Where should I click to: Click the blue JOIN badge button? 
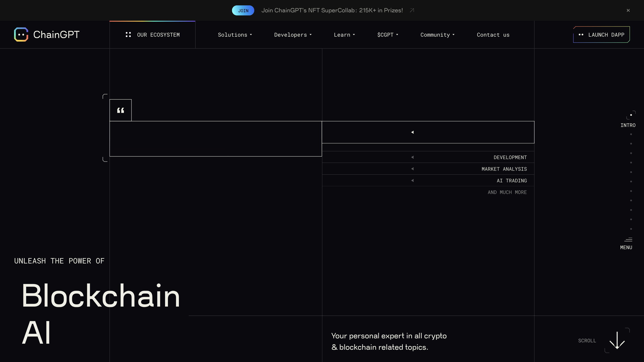pyautogui.click(x=243, y=11)
